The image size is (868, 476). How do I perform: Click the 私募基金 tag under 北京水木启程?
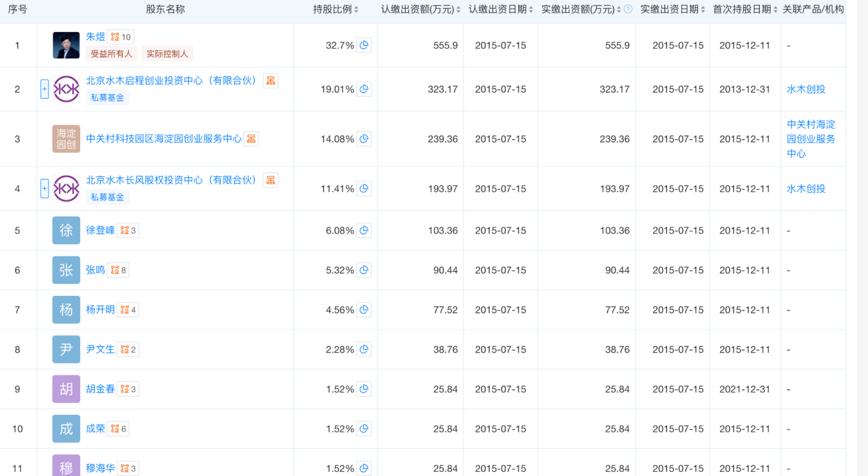pyautogui.click(x=107, y=98)
